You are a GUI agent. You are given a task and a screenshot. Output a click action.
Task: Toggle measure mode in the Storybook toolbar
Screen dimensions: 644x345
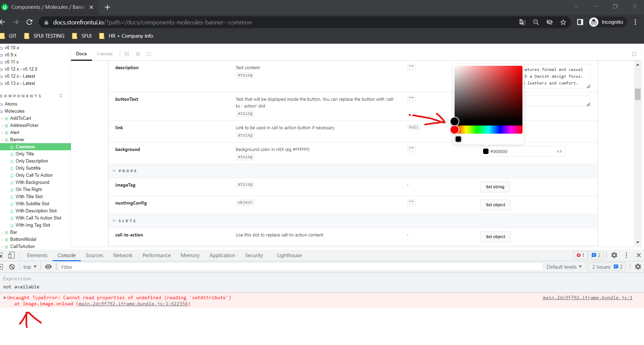(x=149, y=54)
